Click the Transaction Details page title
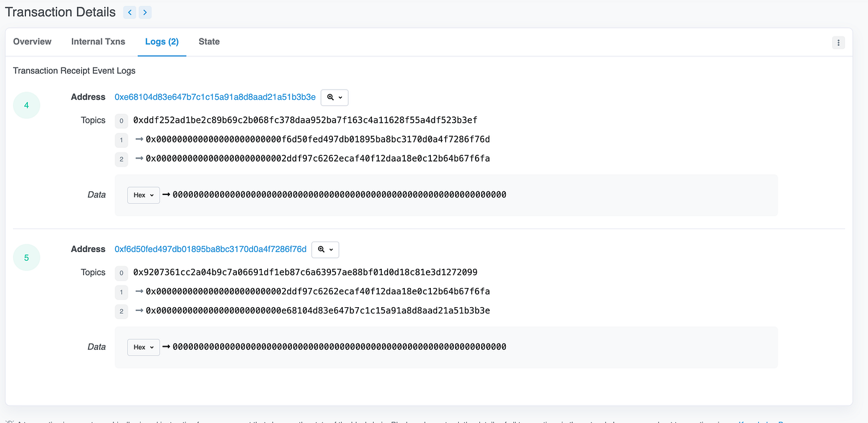Image resolution: width=868 pixels, height=423 pixels. pyautogui.click(x=60, y=12)
